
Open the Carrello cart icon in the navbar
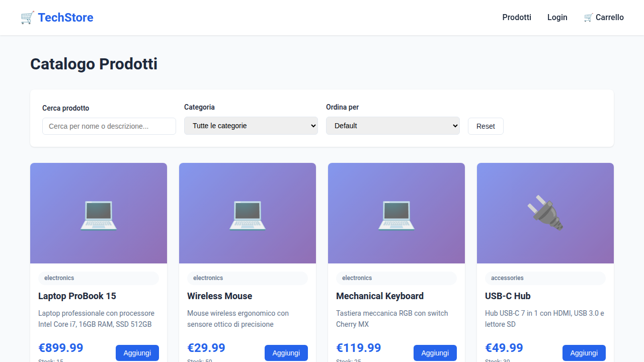coord(588,17)
